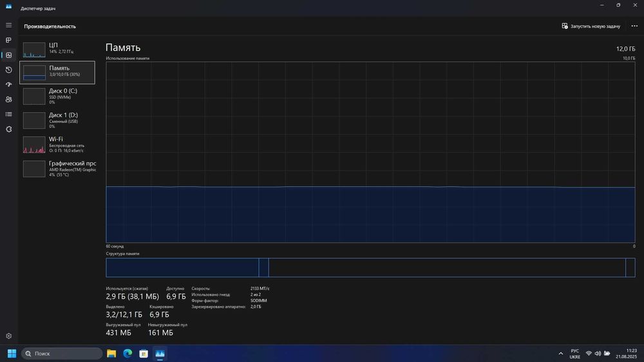
Task: Click the 'Производительность' page title
Action: 50,26
